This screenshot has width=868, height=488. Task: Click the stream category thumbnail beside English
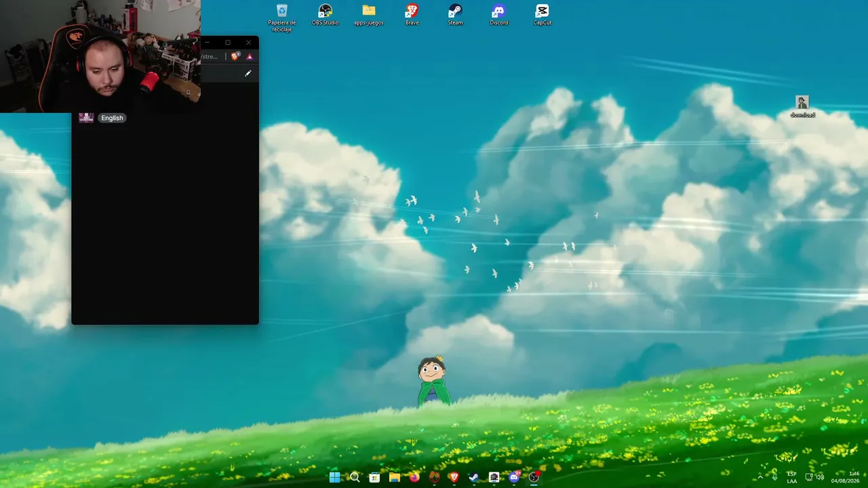pos(86,117)
